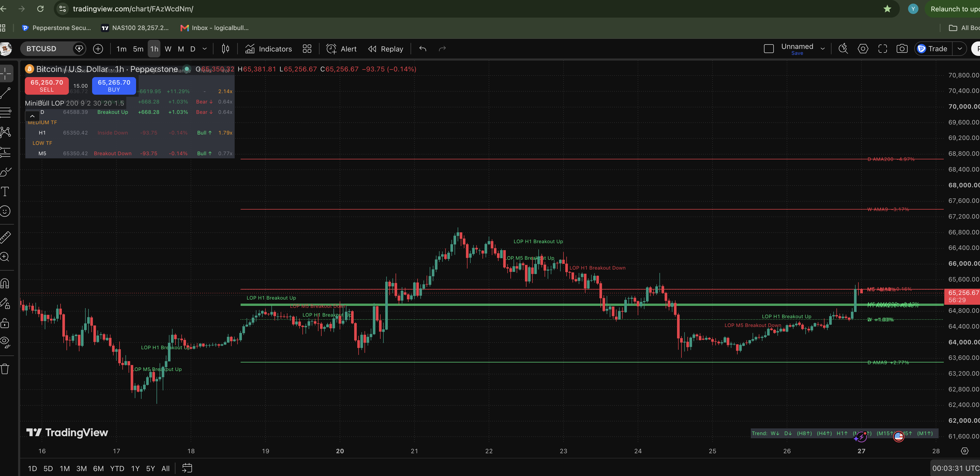Switch to the 5m timeframe
This screenshot has height=476, width=980.
(138, 49)
